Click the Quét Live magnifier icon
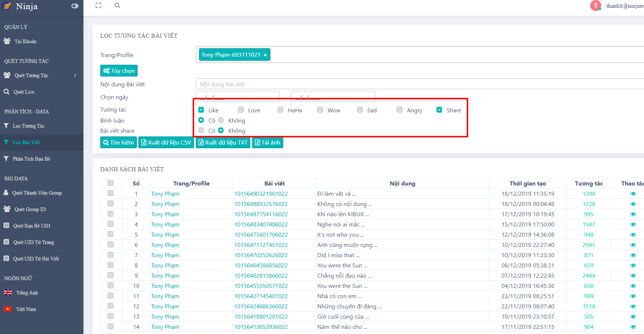644x334 pixels. point(7,92)
